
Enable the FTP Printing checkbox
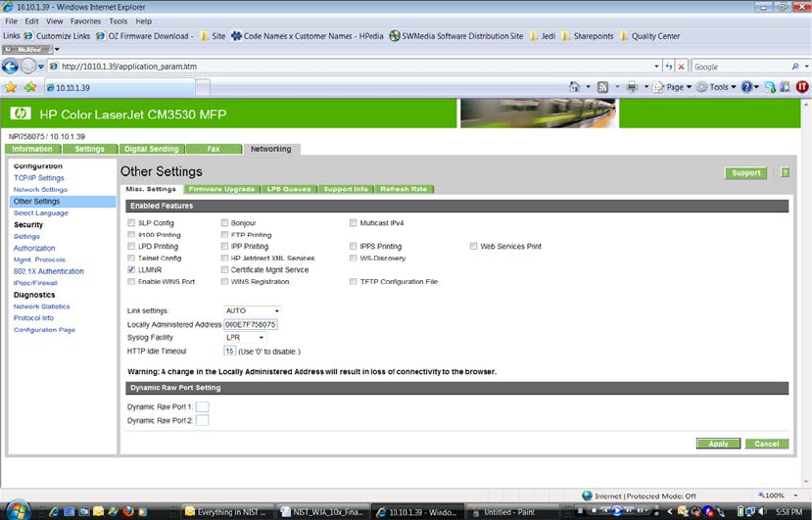coord(224,235)
